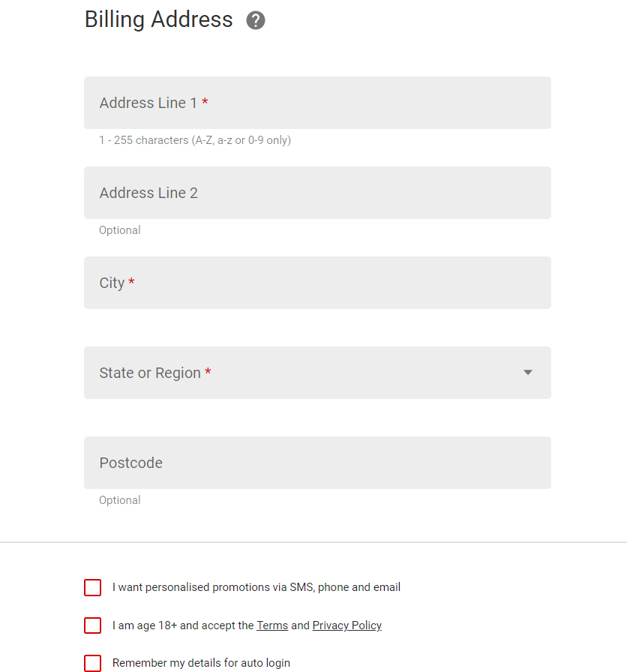
Task: Click the 1 - 255 characters hint text
Action: pos(195,140)
